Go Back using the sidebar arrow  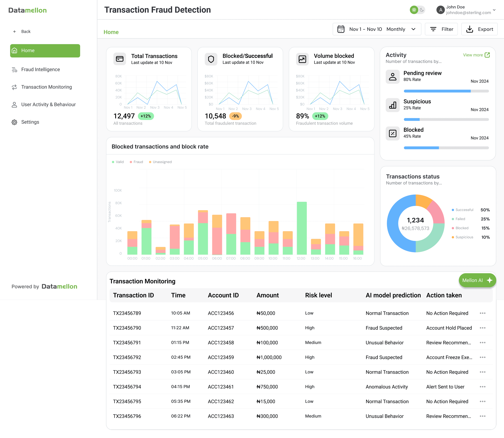(x=15, y=31)
